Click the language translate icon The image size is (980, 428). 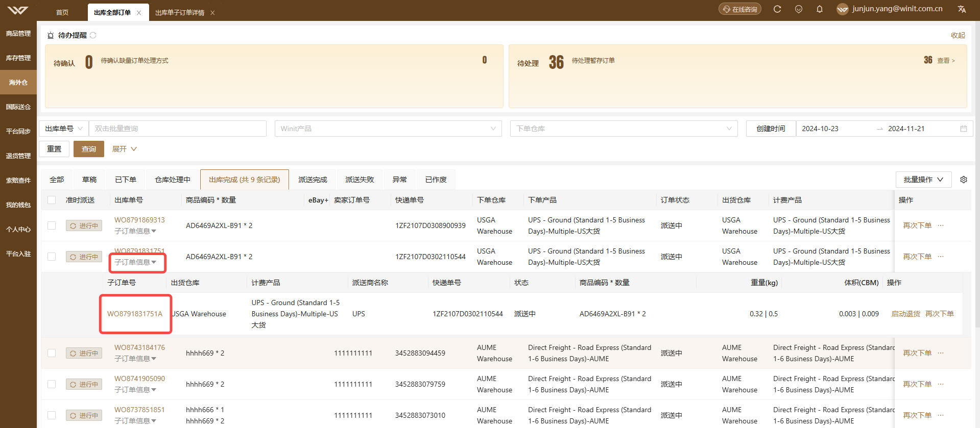(962, 9)
